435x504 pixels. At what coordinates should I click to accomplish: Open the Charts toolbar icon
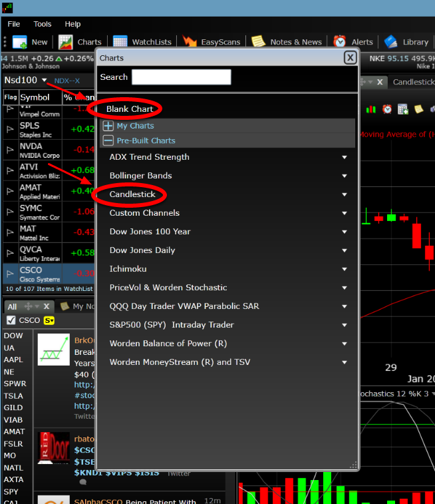tap(65, 42)
